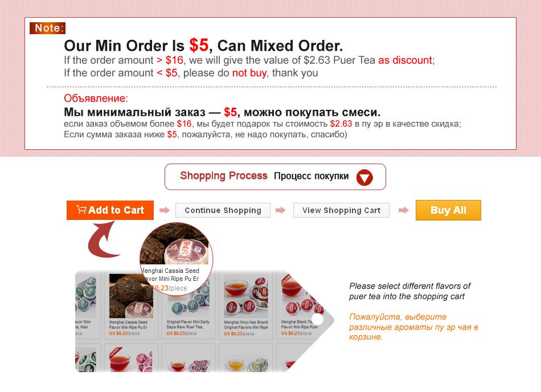Viewport: 541px width, 392px height.
Task: Click the cart icon in Add to Cart
Action: click(x=81, y=210)
